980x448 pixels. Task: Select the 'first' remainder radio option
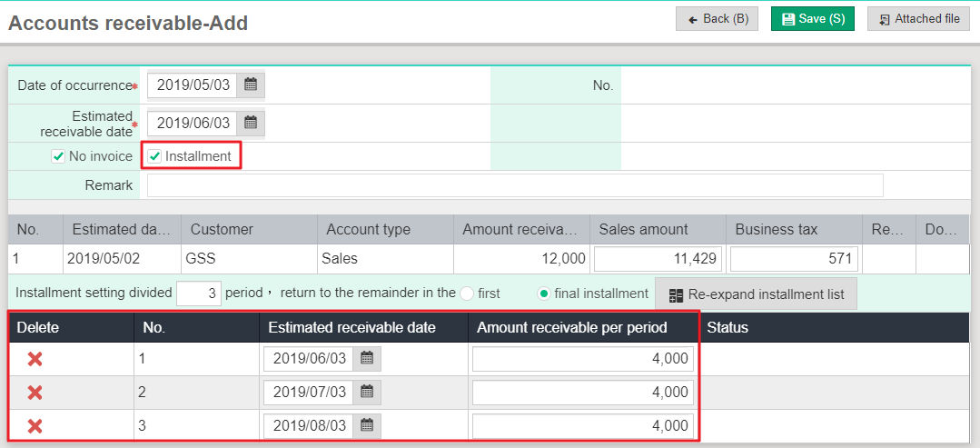click(467, 294)
